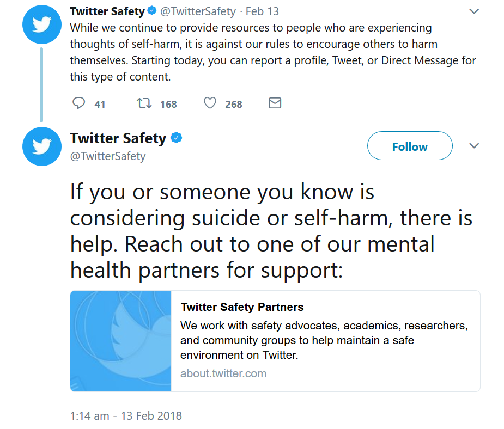Open options menu on the top-right chevron
The width and height of the screenshot is (504, 429).
click(473, 10)
